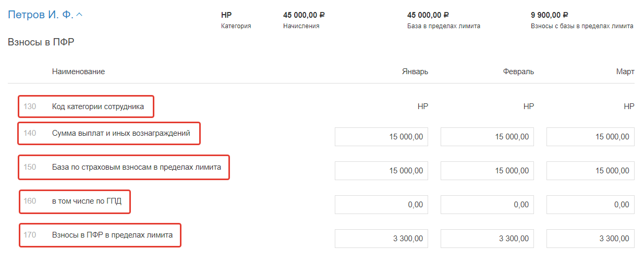Click the Начисления total 45 000,00 ₽

[304, 15]
